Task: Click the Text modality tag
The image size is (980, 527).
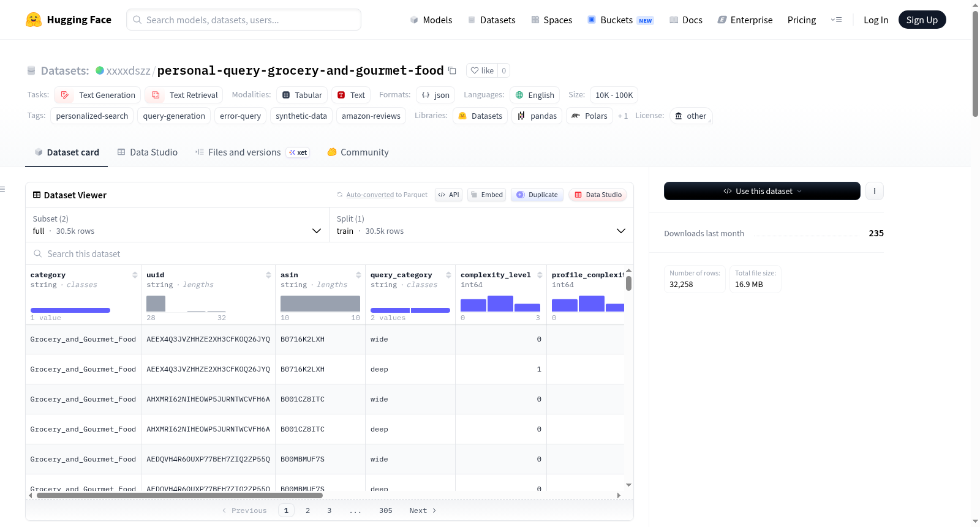Action: (351, 95)
